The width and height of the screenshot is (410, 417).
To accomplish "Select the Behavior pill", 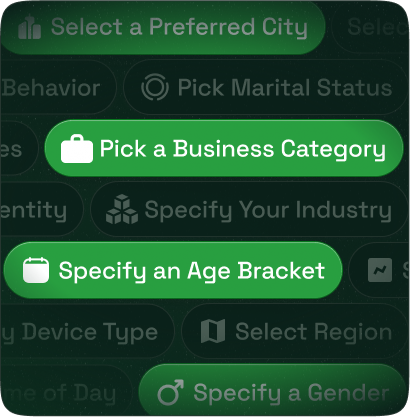I will tap(58, 87).
